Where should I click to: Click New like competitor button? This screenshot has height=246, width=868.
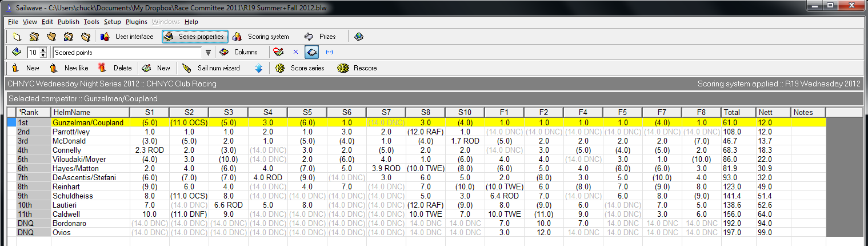(x=70, y=68)
